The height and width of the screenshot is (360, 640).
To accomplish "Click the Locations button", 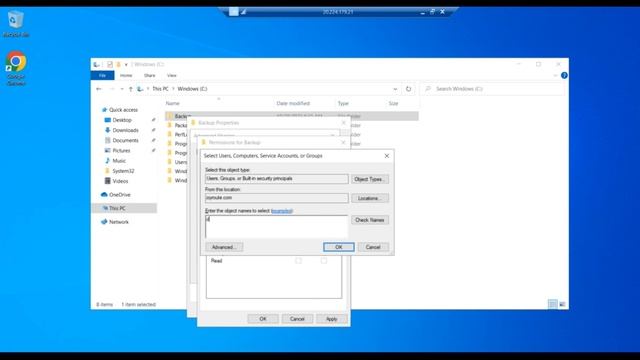I will coord(370,198).
